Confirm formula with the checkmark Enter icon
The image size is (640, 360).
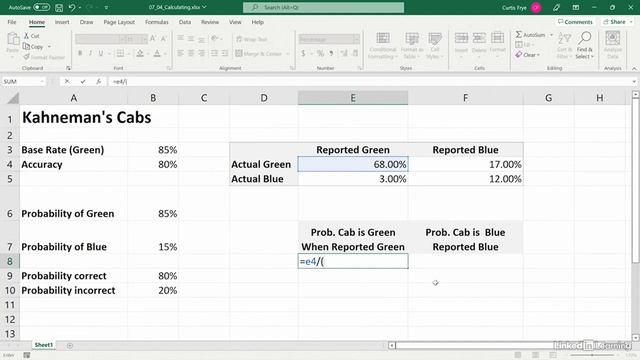83,82
